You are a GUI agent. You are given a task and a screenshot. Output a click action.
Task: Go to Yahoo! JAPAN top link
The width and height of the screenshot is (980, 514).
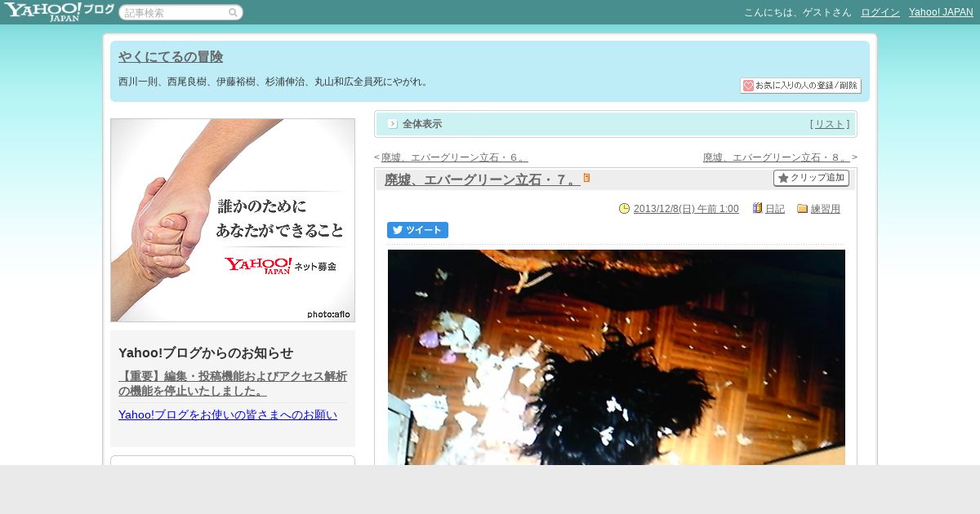[941, 12]
